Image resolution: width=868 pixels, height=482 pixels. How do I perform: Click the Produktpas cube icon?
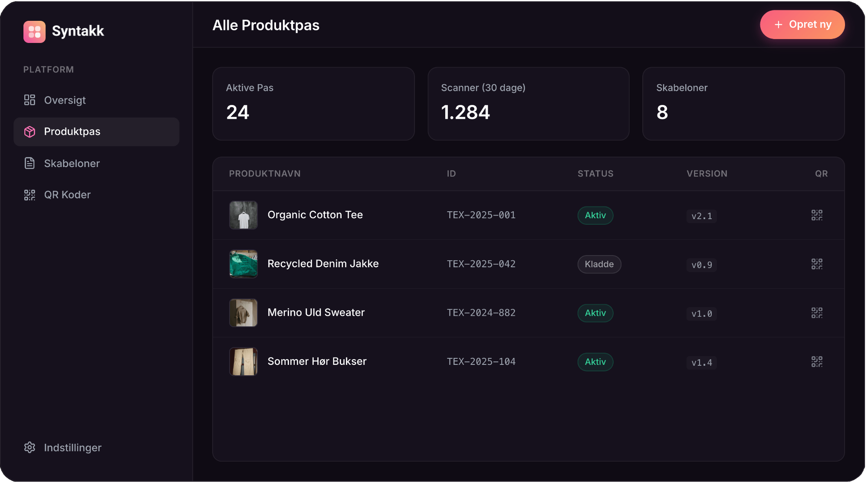(30, 131)
